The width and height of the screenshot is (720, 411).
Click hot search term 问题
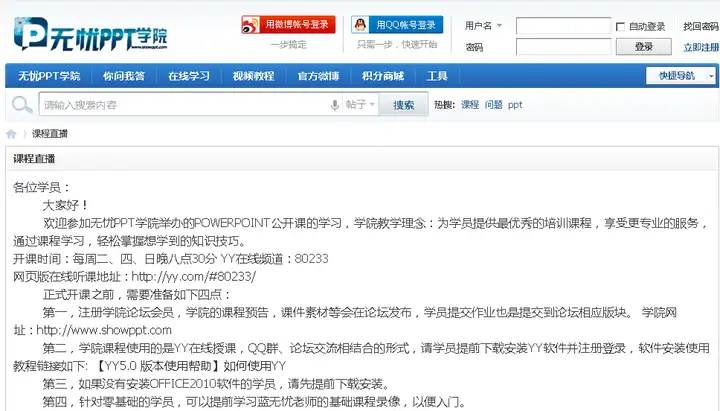point(494,105)
